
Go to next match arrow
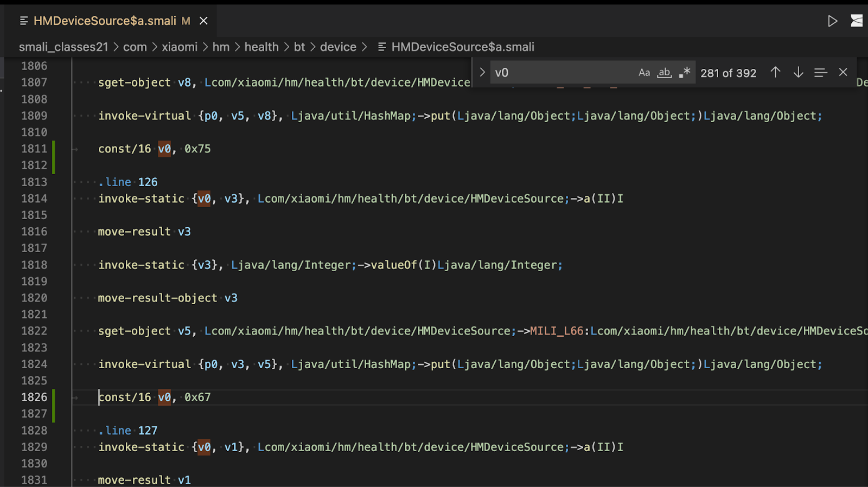[798, 72]
